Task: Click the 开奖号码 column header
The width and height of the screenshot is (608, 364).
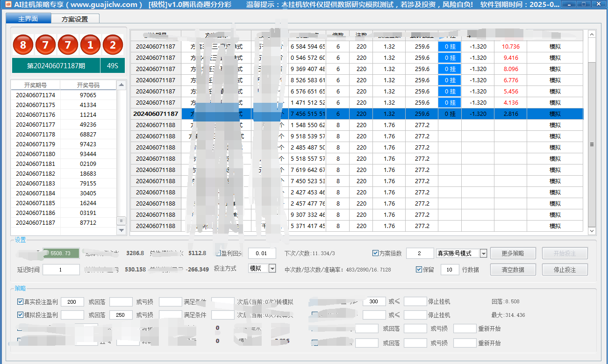Action: click(88, 86)
